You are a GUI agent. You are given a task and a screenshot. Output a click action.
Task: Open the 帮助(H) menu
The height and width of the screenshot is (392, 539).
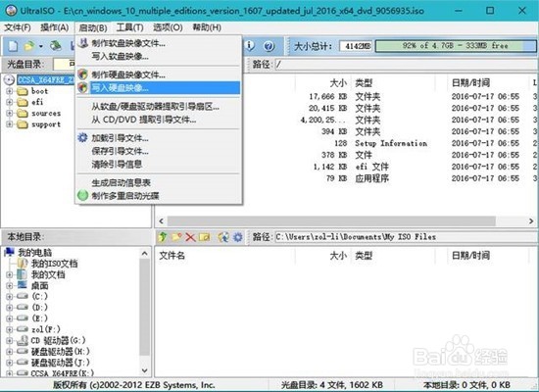(207, 27)
